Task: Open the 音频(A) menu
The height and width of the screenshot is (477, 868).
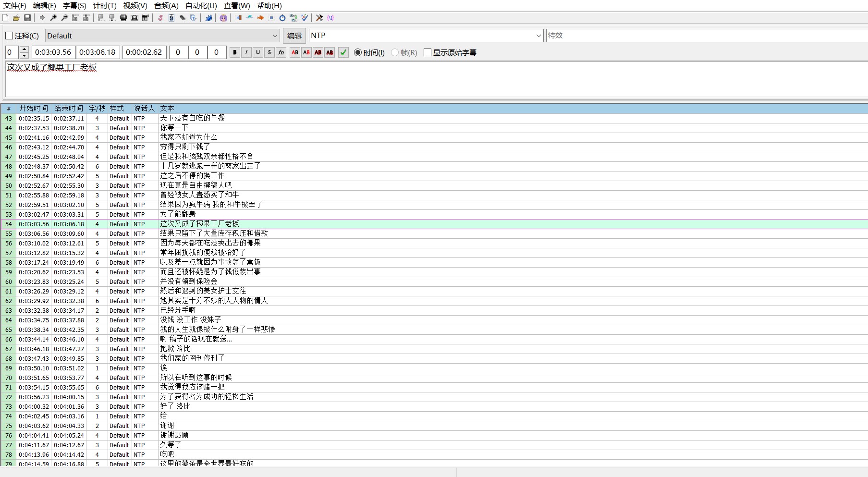Action: 166,6
